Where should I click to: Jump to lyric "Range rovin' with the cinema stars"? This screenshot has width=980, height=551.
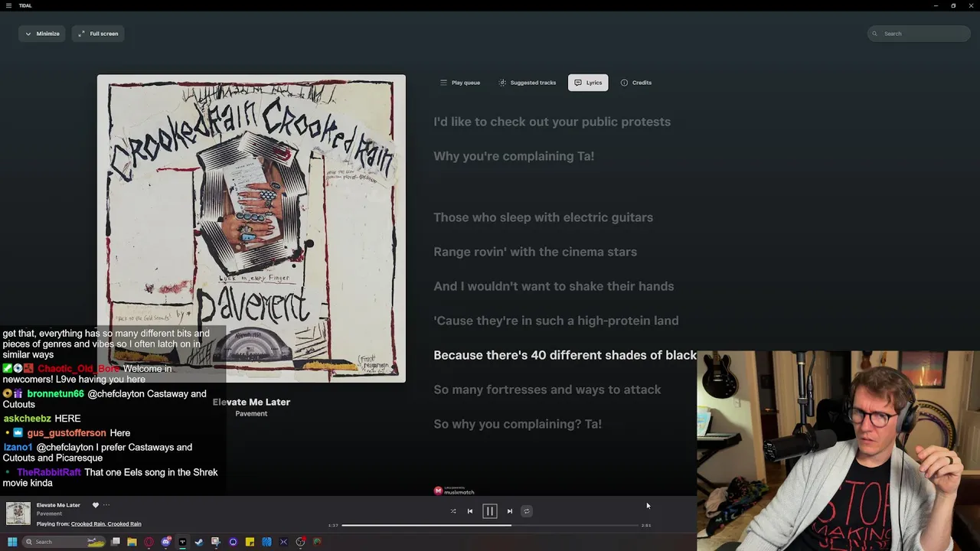535,252
